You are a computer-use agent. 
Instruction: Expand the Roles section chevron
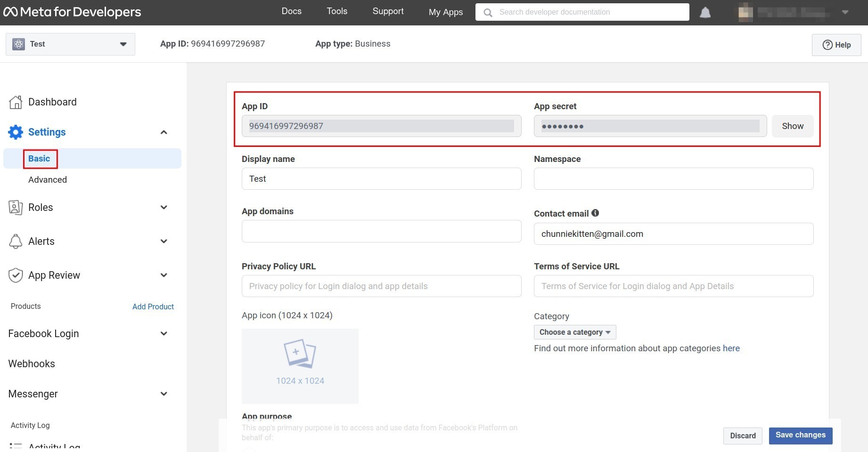pos(164,208)
